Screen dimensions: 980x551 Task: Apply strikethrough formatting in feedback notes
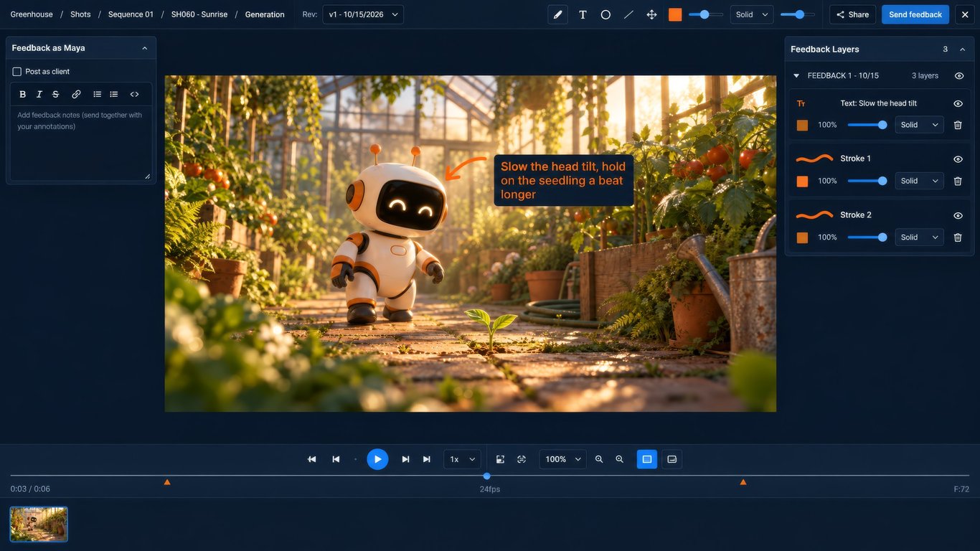55,94
